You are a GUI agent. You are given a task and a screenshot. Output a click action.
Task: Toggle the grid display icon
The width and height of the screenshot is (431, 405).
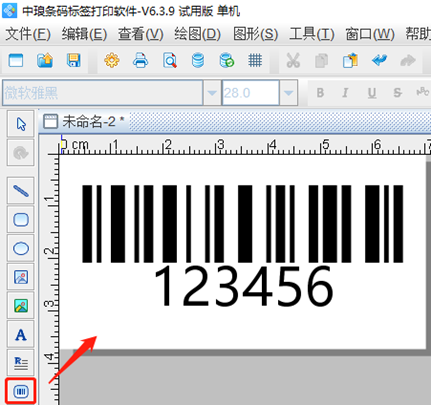click(255, 61)
